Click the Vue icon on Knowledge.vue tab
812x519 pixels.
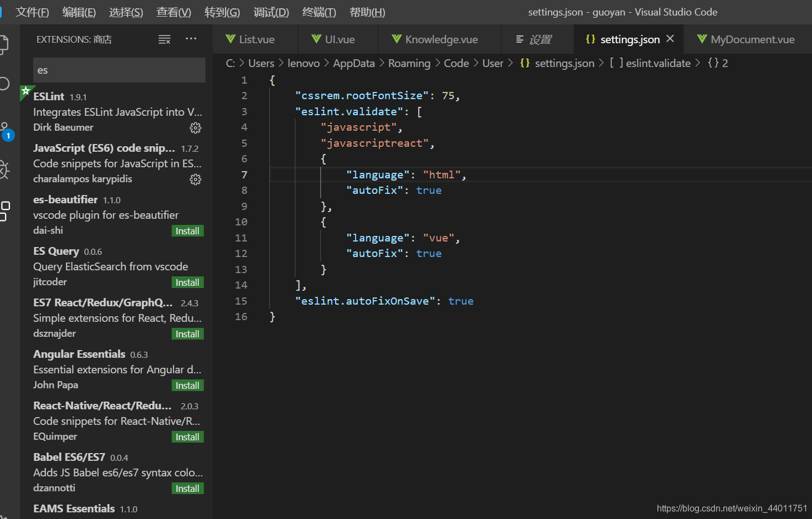(x=397, y=39)
